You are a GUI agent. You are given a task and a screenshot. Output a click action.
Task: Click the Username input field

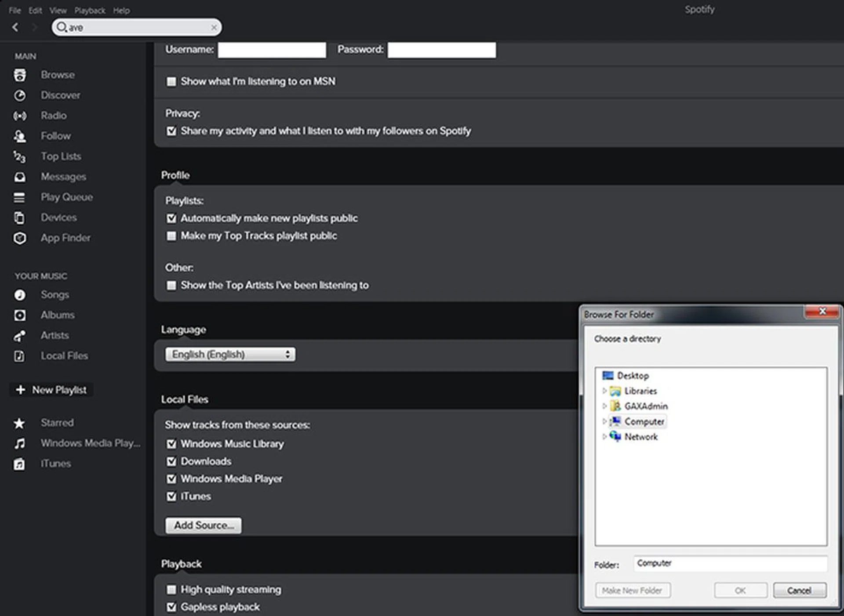[x=272, y=50]
